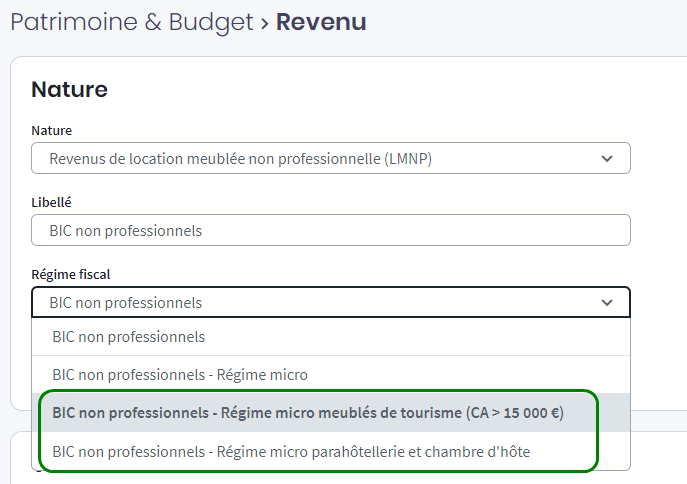Open the Nature select showing LMNP

pyautogui.click(x=330, y=158)
